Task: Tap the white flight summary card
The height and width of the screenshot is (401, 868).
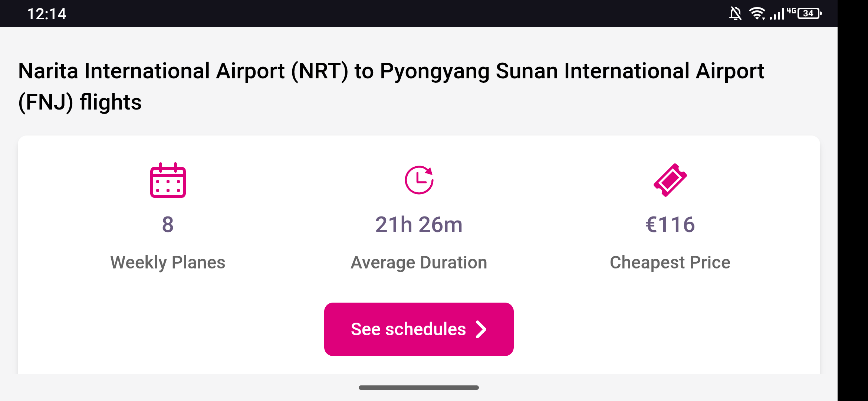Action: coord(419,255)
